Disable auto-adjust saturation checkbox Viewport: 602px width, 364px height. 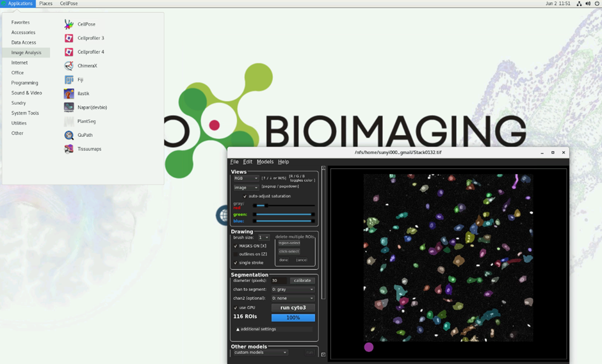click(245, 196)
